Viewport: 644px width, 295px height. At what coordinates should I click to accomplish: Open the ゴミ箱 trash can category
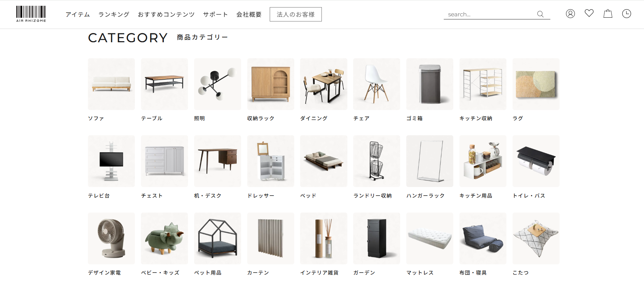pos(430,84)
